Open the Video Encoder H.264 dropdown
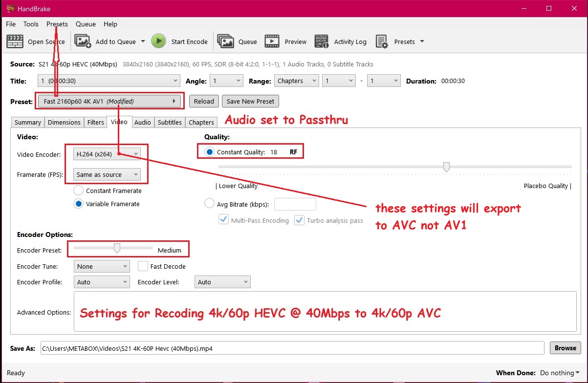The image size is (588, 383). 107,154
